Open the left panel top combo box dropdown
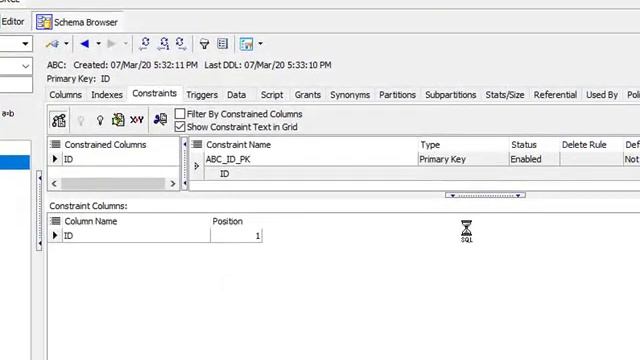This screenshot has height=360, width=640. pos(25,44)
